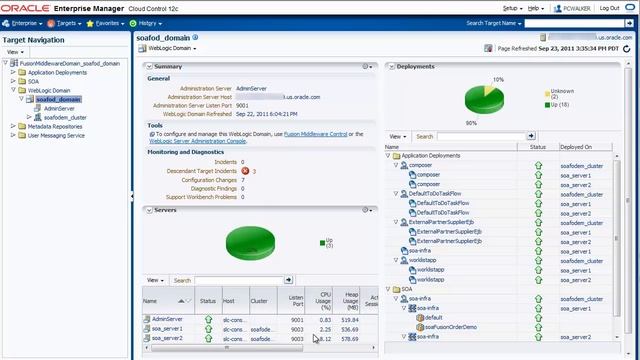The image size is (640, 360).
Task: Expand the Application Deployments folder in navigation
Action: coord(13,72)
